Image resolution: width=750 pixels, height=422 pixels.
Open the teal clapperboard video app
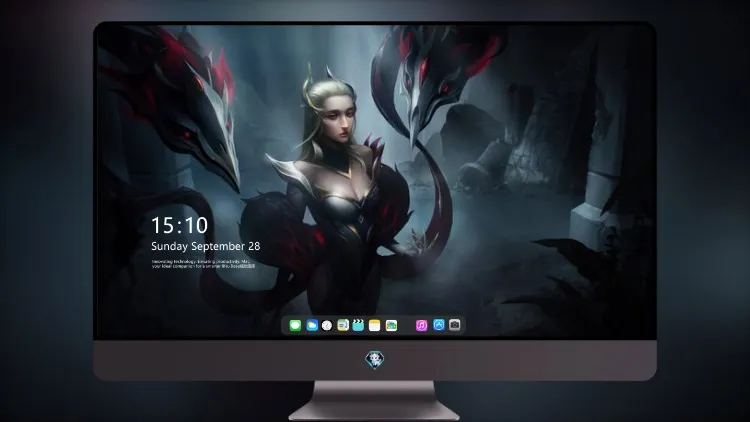358,325
